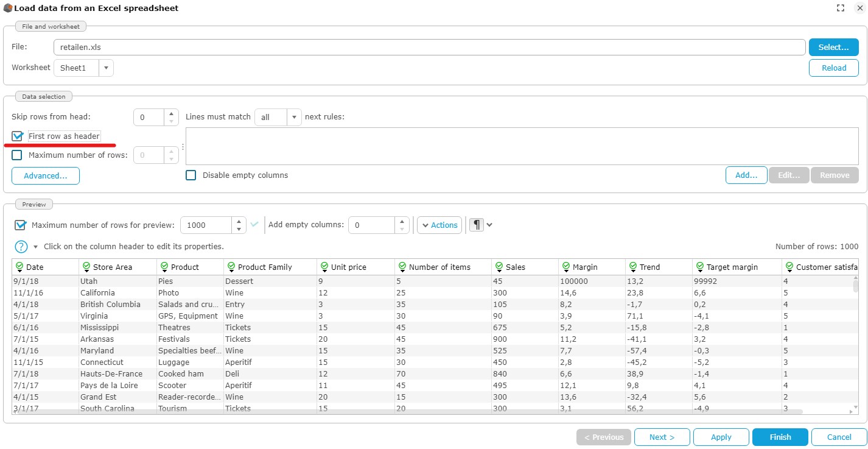Click the green apply checkmark beside preview rows
Viewport: 868px width, 449px height.
point(254,224)
